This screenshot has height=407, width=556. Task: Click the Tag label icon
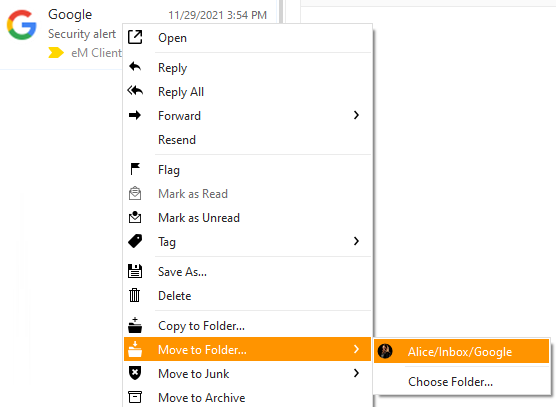[x=135, y=241]
